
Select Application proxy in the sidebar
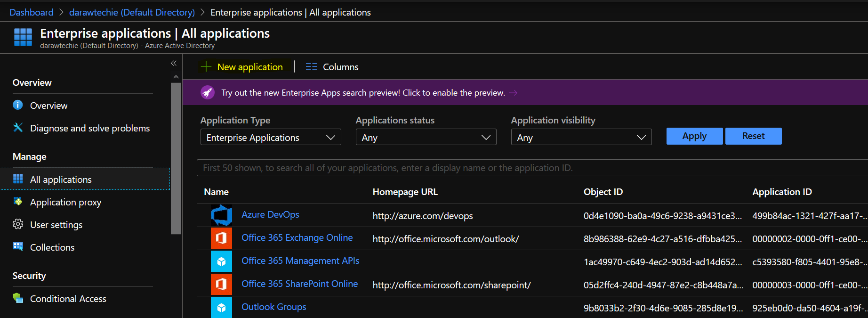click(65, 202)
